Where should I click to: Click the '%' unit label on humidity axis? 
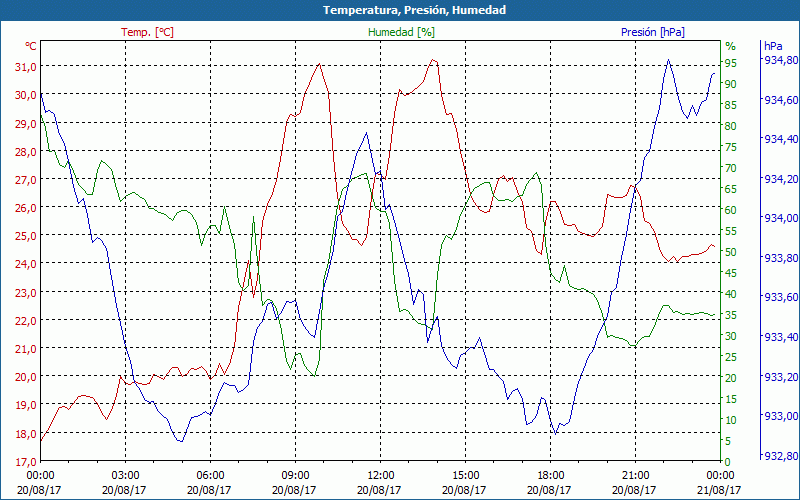pos(731,46)
